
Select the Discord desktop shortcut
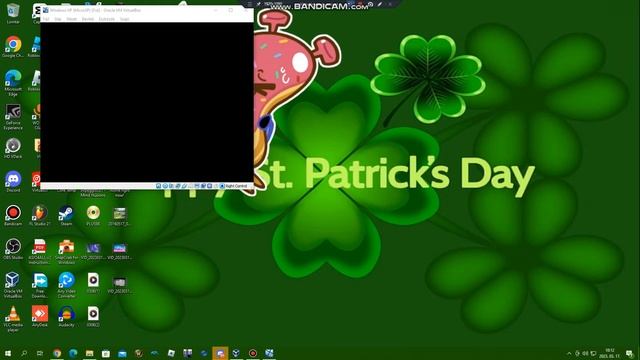point(13,182)
